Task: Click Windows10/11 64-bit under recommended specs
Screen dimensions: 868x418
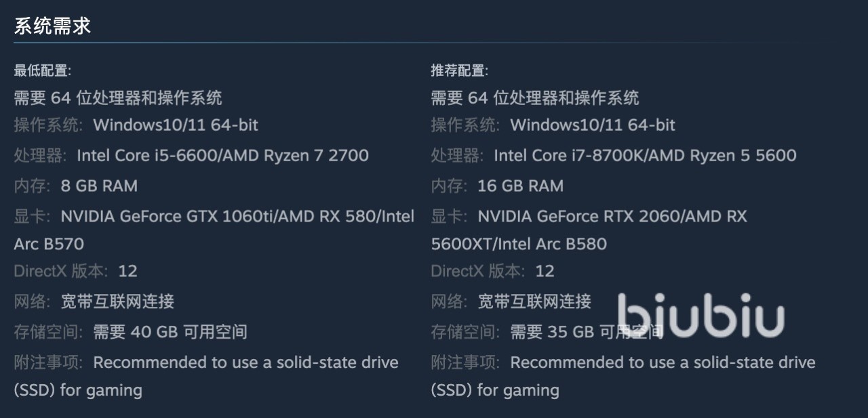Action: click(593, 125)
